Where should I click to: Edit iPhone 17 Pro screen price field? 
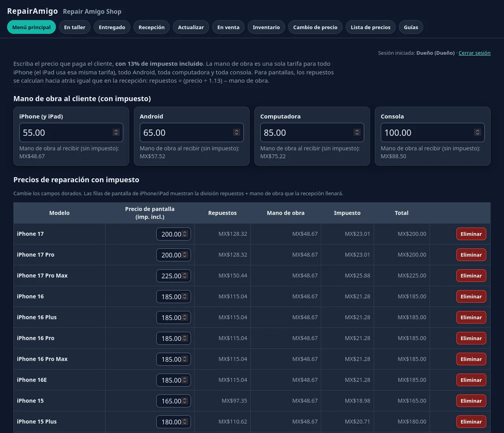(x=174, y=255)
